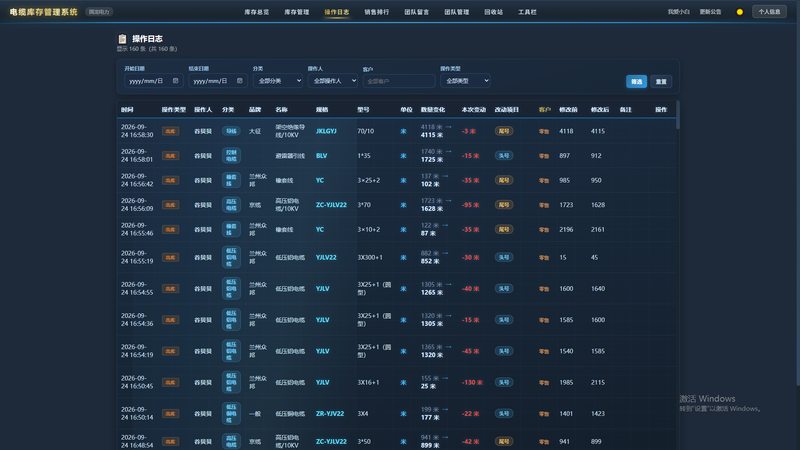Open the end date calendar picker icon
Image resolution: width=800 pixels, height=450 pixels.
[240, 81]
